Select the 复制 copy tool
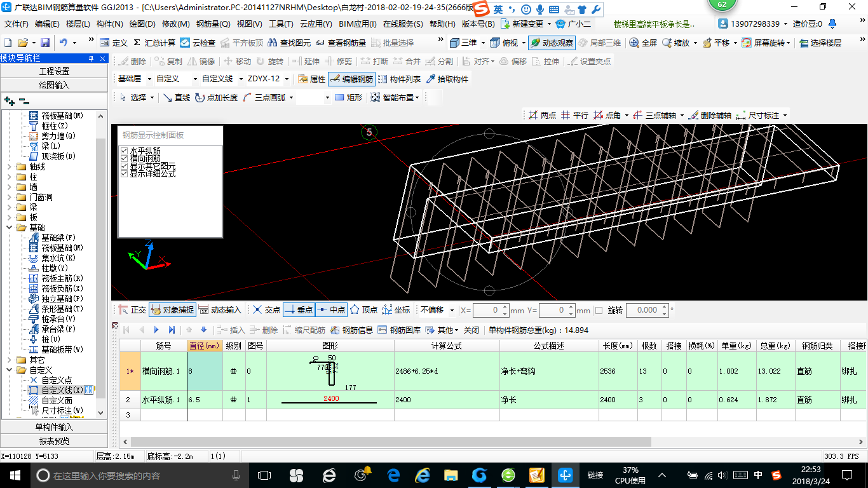This screenshot has width=868, height=488. click(168, 62)
